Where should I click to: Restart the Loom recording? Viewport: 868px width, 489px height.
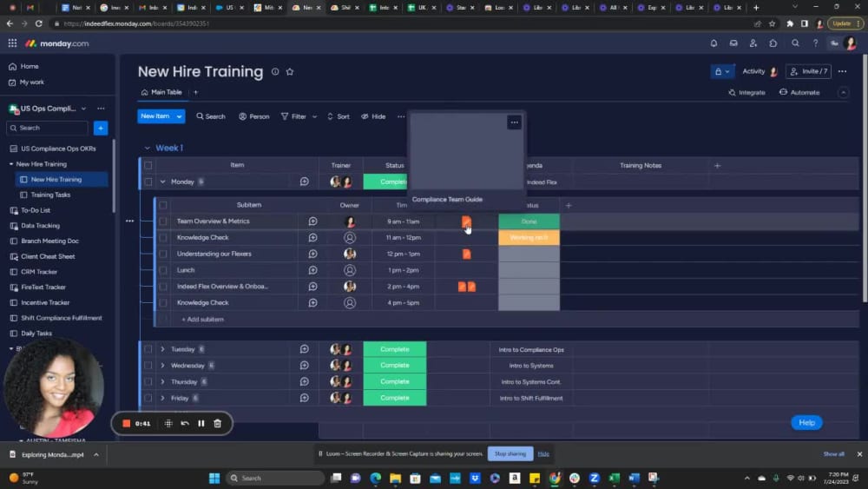point(185,424)
